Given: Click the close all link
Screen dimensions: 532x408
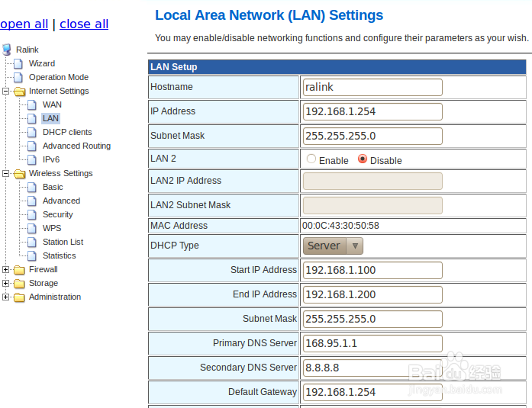Looking at the screenshot, I should coord(84,24).
